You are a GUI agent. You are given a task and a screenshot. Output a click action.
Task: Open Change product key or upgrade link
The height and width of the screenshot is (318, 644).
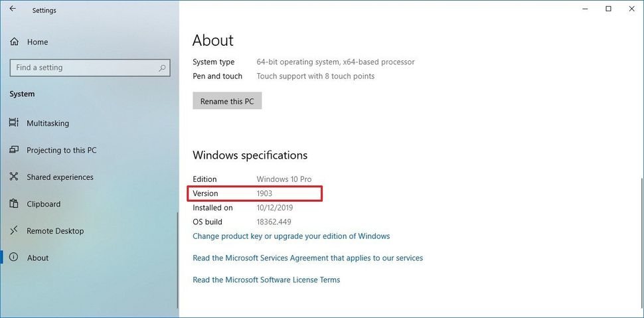291,236
